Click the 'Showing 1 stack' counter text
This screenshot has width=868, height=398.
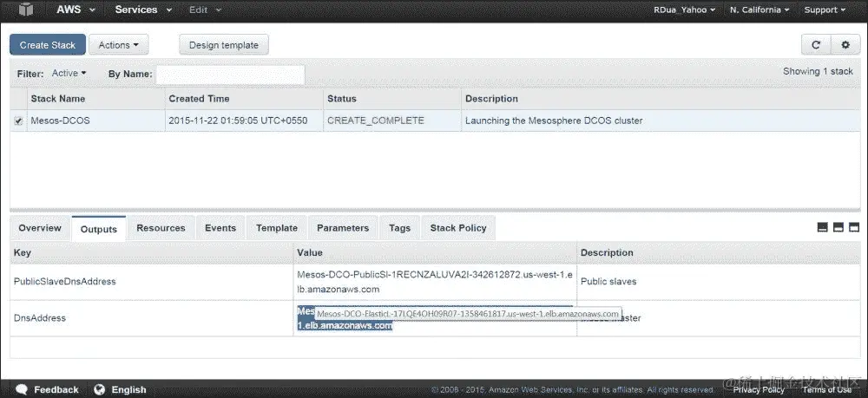point(818,71)
